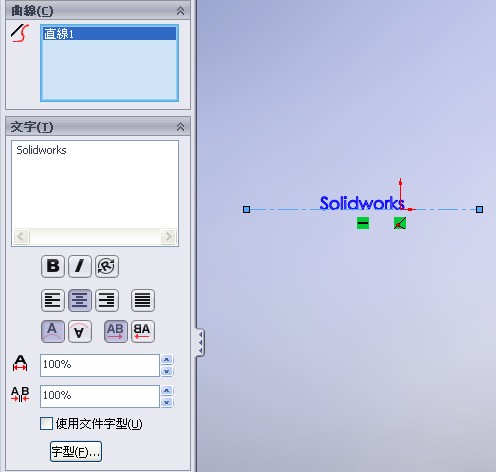The height and width of the screenshot is (472, 496).
Task: Click the Rotate text button
Action: (x=107, y=266)
